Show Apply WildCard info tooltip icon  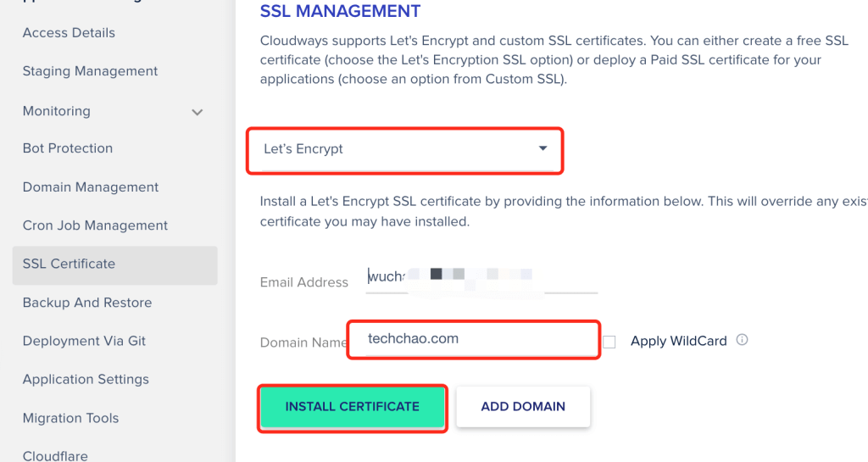(x=742, y=340)
